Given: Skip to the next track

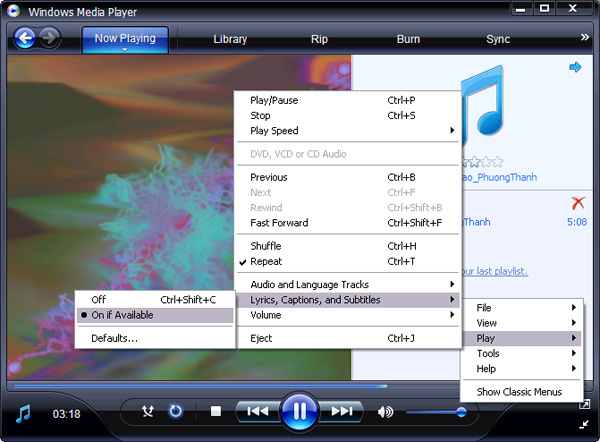Looking at the screenshot, I should 341,411.
